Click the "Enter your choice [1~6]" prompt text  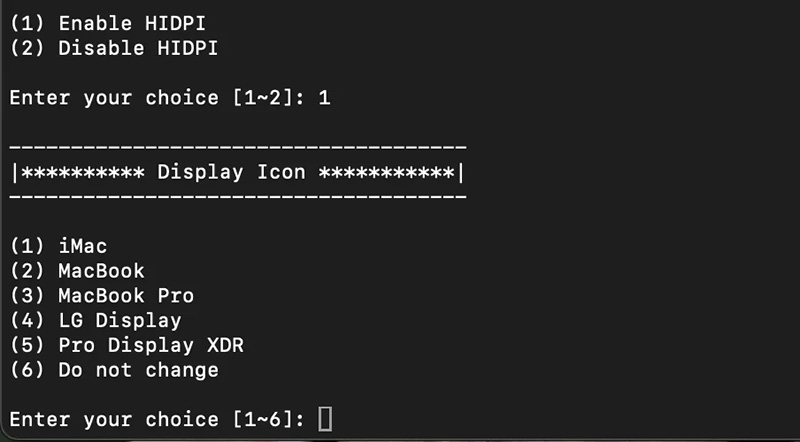coord(158,420)
